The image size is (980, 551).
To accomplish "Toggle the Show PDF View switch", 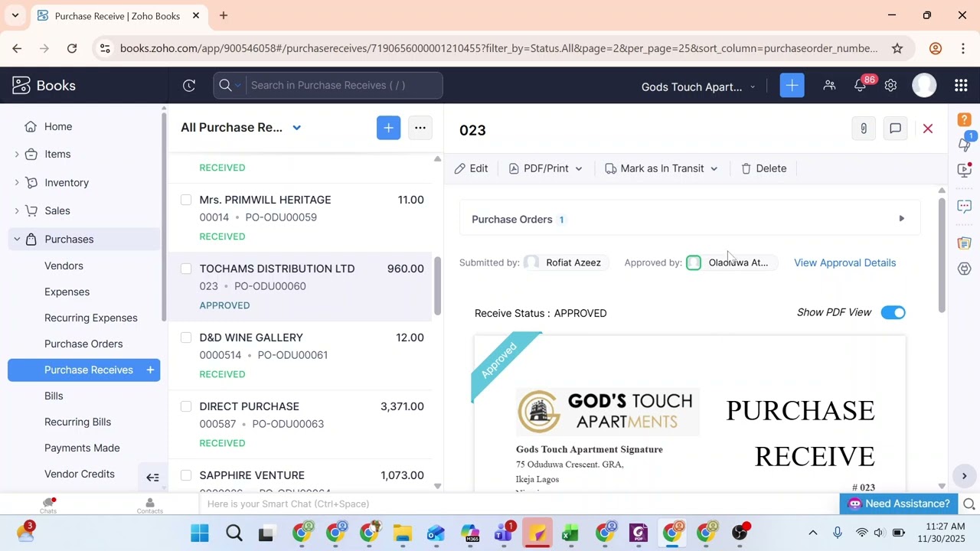I will pos(893,312).
